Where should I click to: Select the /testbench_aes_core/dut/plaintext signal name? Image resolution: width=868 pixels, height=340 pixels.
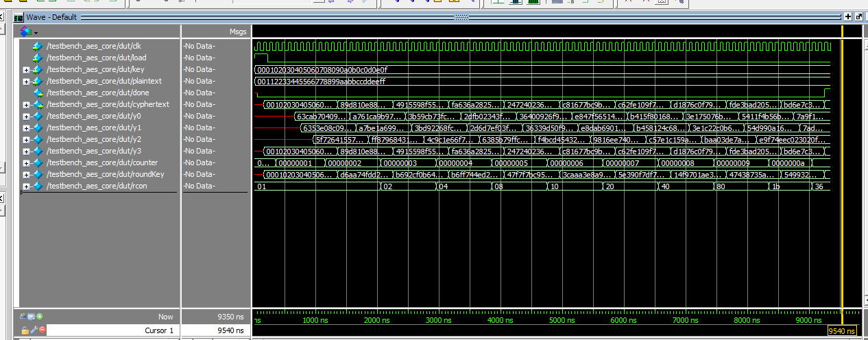[x=104, y=81]
